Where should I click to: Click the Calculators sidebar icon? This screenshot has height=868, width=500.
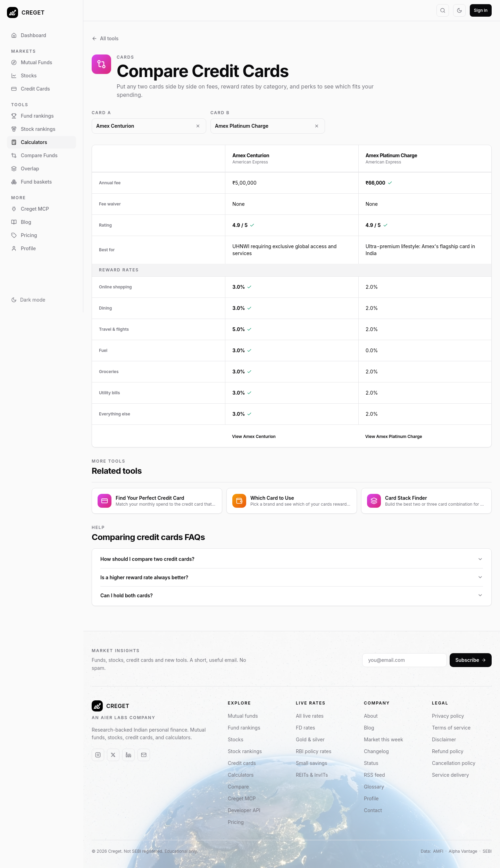(14, 142)
